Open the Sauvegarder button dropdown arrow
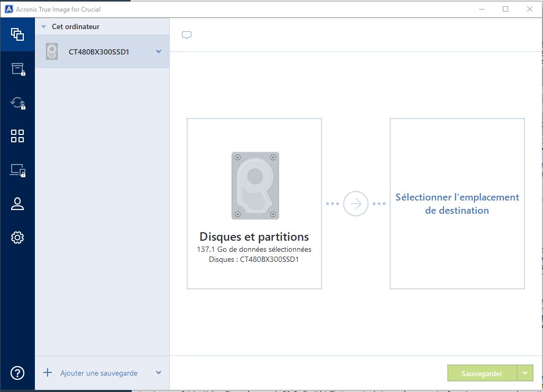The width and height of the screenshot is (543, 392). (524, 373)
